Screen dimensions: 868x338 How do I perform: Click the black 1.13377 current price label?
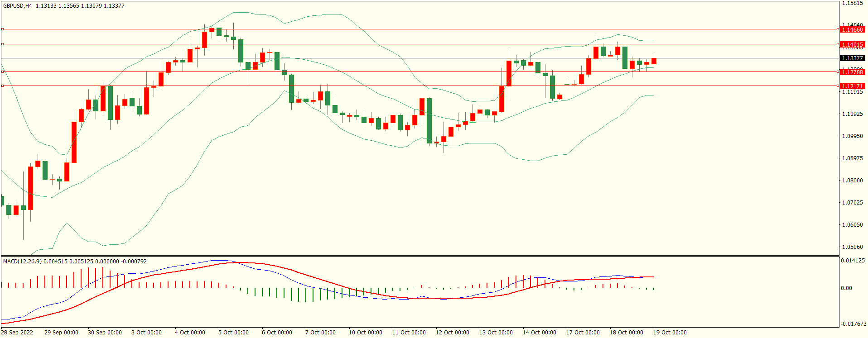click(852, 58)
